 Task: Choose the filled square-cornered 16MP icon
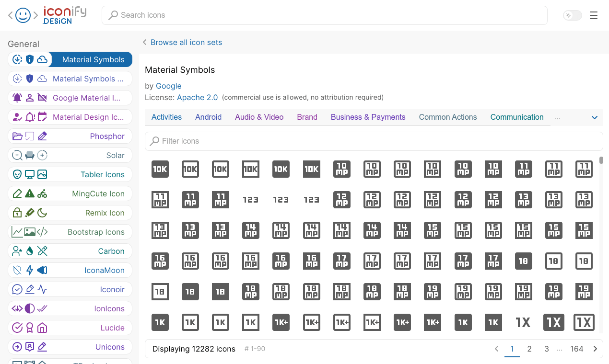[312, 261]
